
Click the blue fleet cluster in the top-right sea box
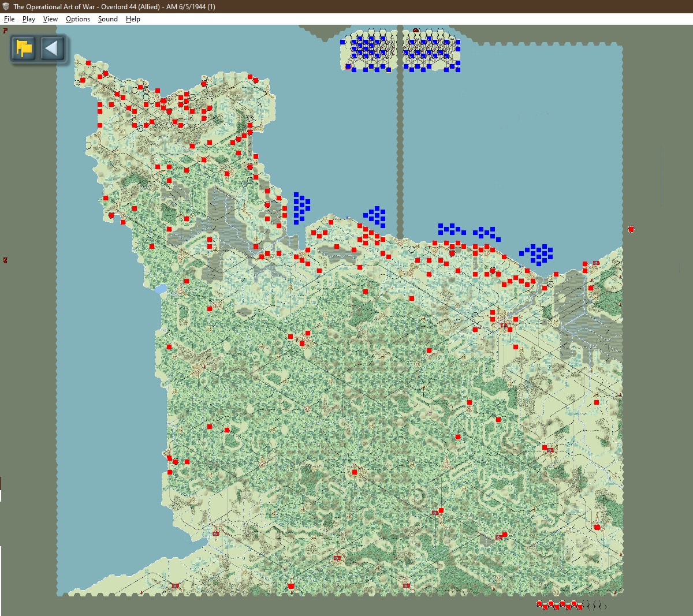[x=432, y=53]
